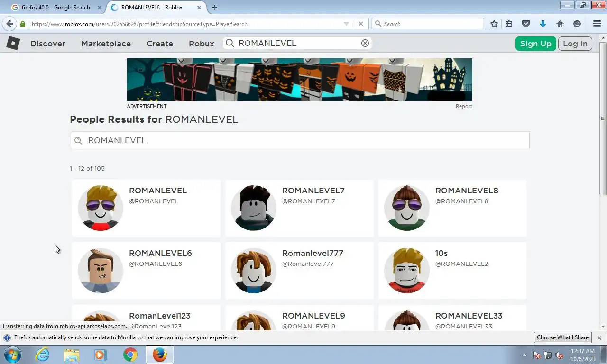The width and height of the screenshot is (607, 364).
Task: Open the Robux menu item
Action: pyautogui.click(x=202, y=44)
